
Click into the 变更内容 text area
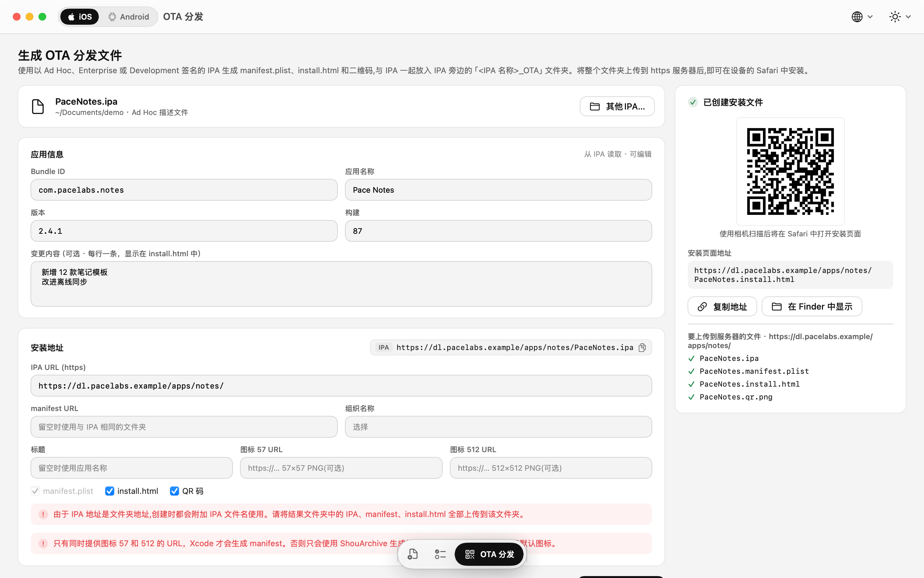(x=341, y=284)
